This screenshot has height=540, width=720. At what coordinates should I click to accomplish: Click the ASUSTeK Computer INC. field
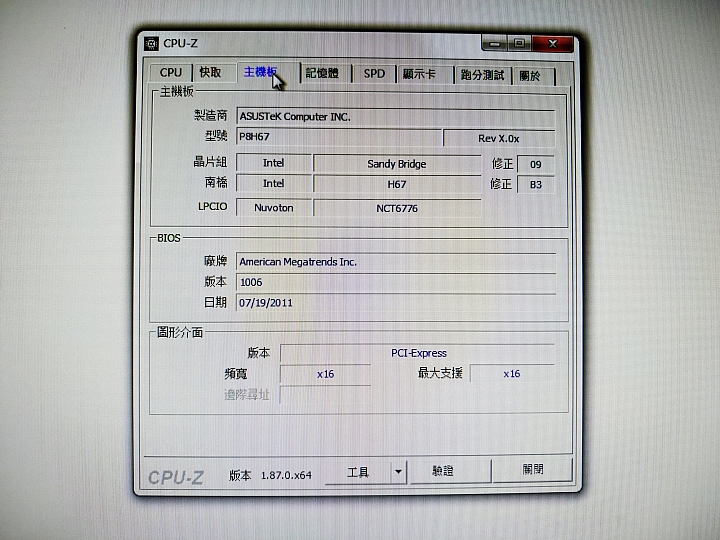(395, 117)
